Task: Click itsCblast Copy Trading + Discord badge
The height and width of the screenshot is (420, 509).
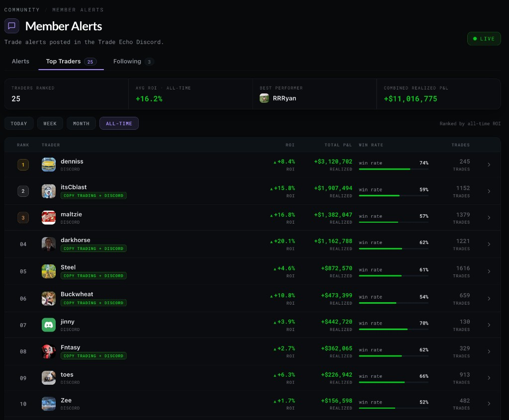Action: pyautogui.click(x=93, y=196)
